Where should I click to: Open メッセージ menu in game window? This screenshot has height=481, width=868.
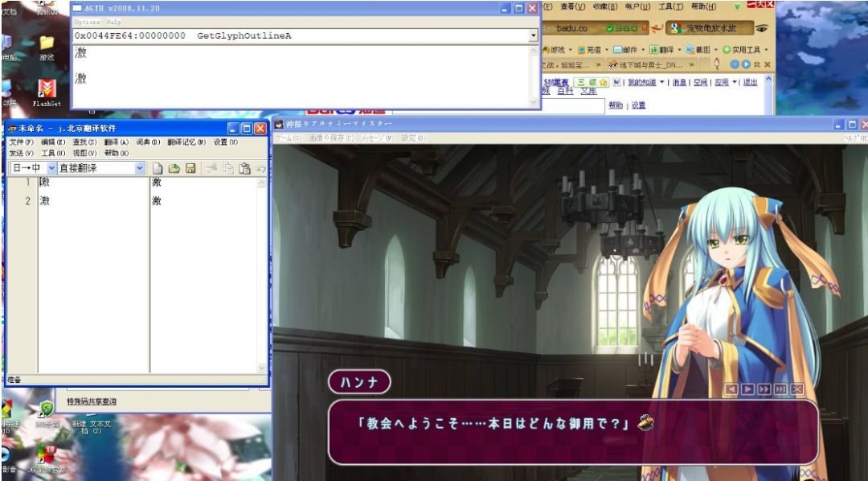378,138
